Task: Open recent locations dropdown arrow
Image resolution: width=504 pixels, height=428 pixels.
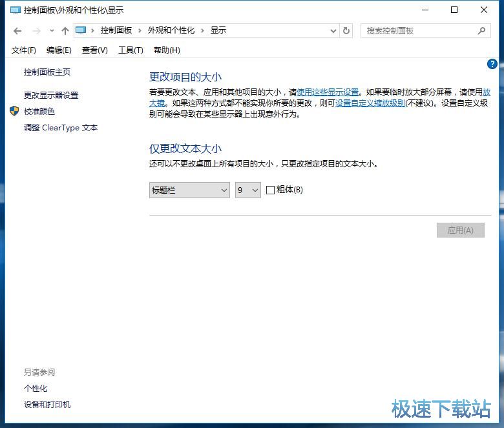Action: (52, 31)
